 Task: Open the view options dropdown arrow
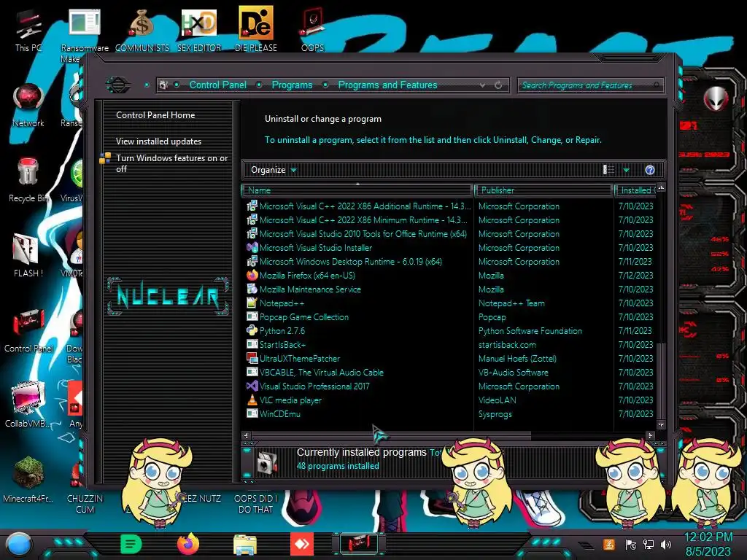tap(627, 170)
